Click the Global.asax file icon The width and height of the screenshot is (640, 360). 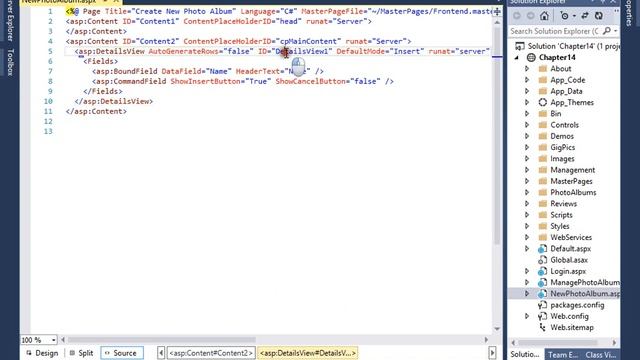click(x=542, y=260)
